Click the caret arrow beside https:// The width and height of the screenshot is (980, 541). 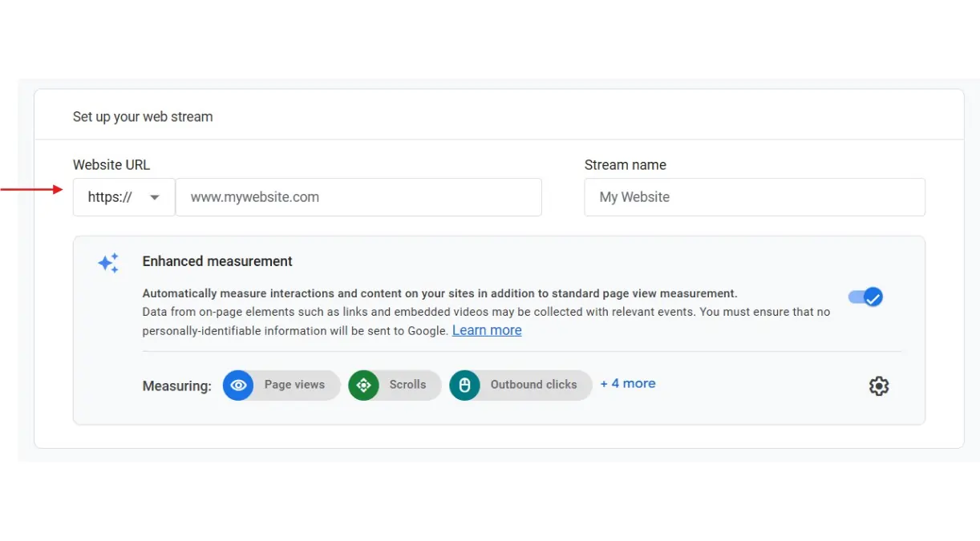155,198
